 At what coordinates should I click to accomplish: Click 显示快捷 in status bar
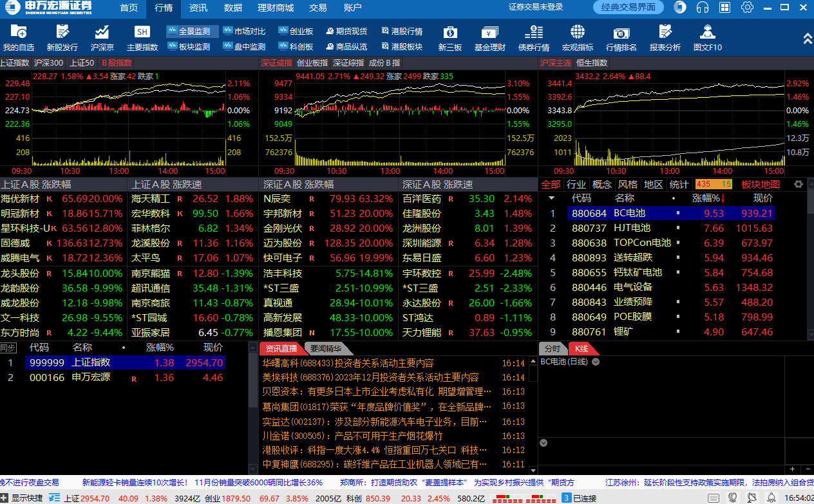pos(23,498)
